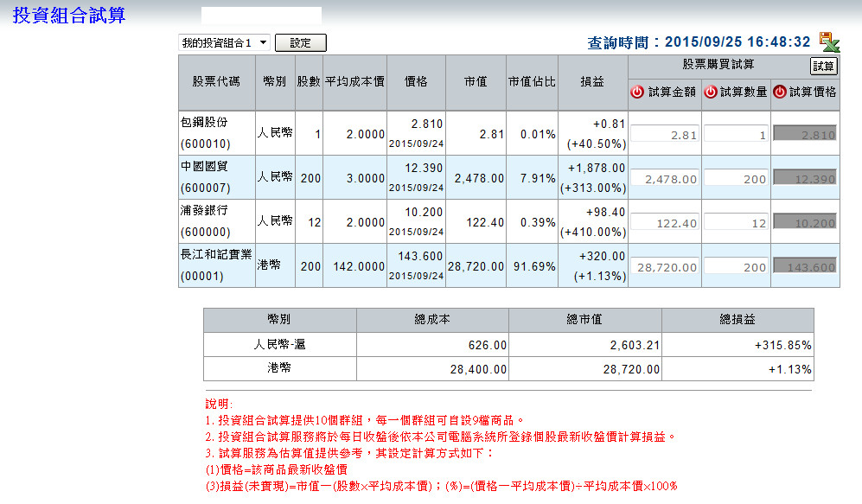Toggle the 試算金額 power icon
This screenshot has width=862, height=504.
[637, 93]
